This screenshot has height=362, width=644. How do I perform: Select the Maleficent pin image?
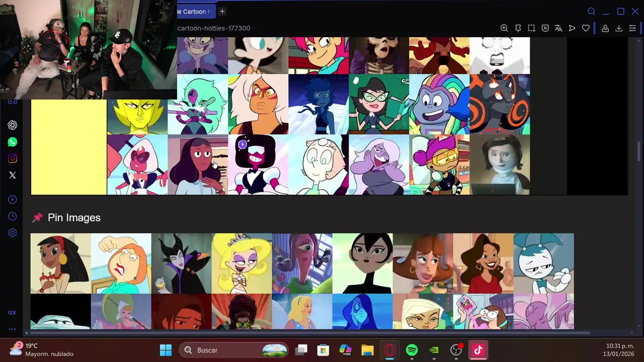(182, 263)
